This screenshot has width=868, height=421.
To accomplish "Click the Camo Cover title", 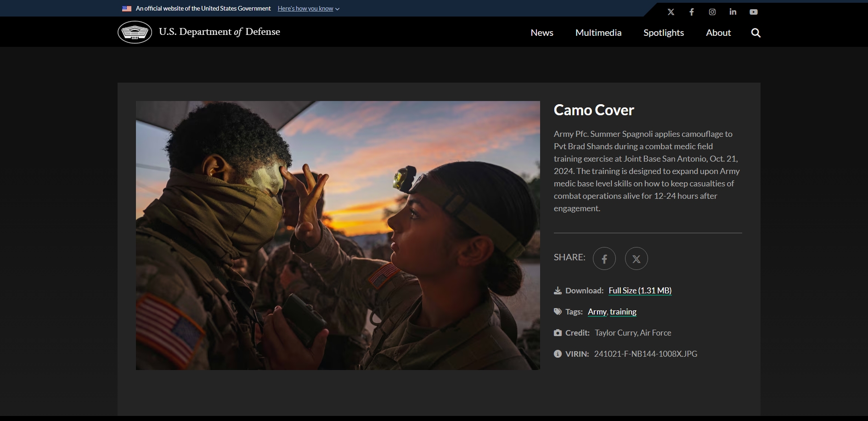I will point(594,110).
